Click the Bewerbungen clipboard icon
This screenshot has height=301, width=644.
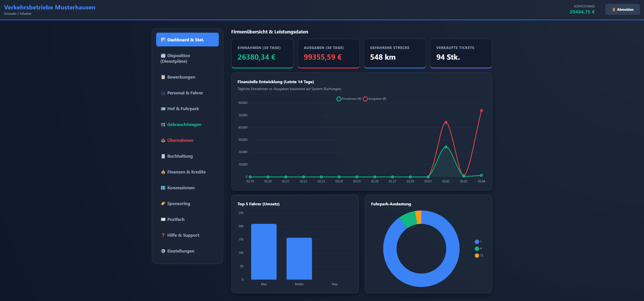click(163, 77)
